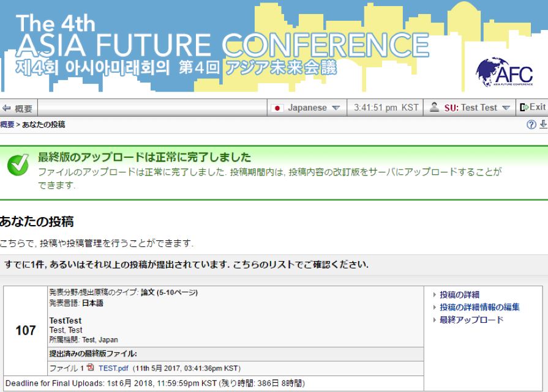Viewport: 548px width, 392px height.
Task: Click the Exit door icon
Action: tap(524, 108)
